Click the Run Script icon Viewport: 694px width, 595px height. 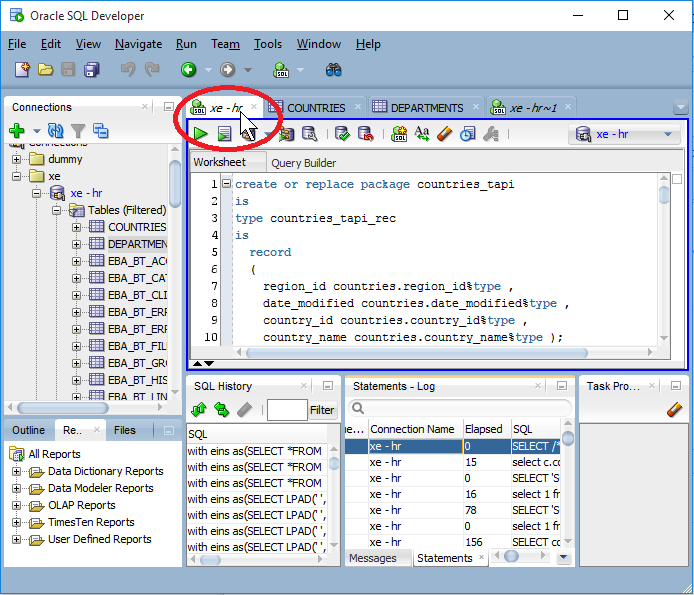(x=224, y=133)
